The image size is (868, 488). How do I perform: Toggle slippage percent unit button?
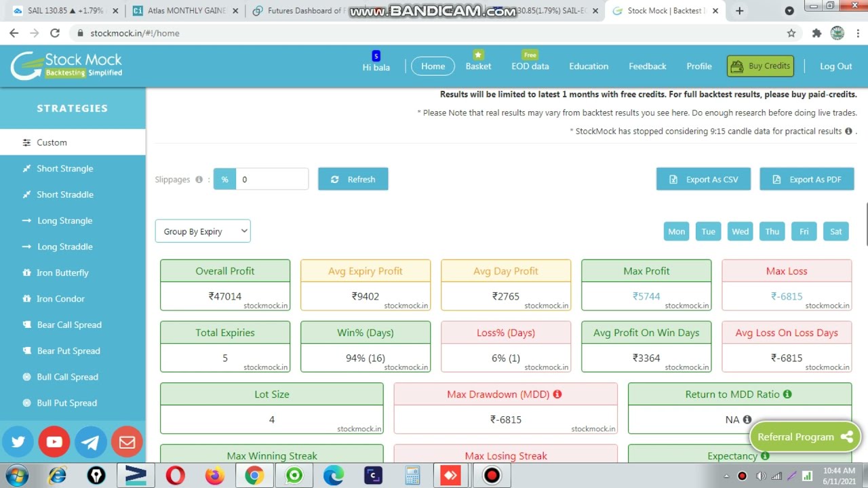[224, 179]
